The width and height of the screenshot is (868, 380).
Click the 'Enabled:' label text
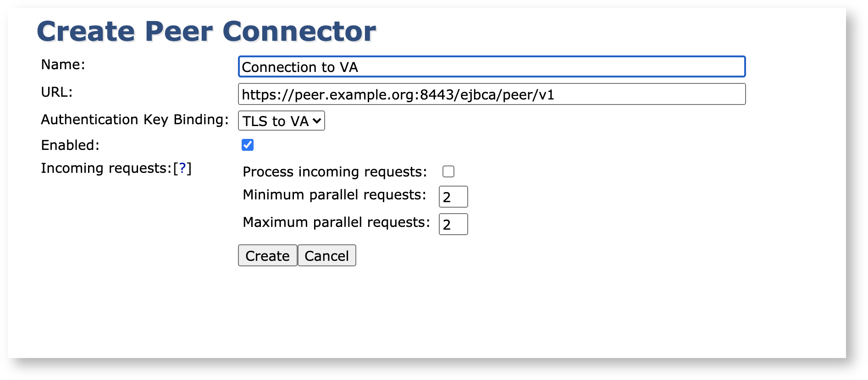[70, 145]
